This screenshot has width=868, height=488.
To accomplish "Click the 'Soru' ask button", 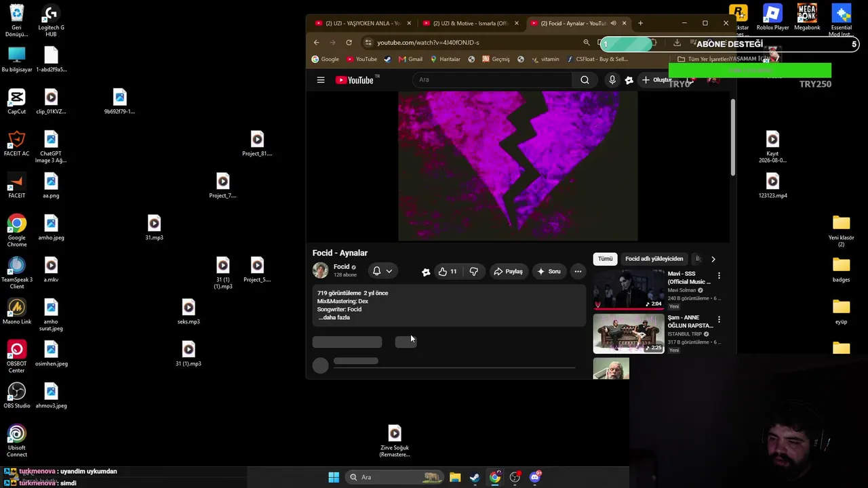I will 549,271.
